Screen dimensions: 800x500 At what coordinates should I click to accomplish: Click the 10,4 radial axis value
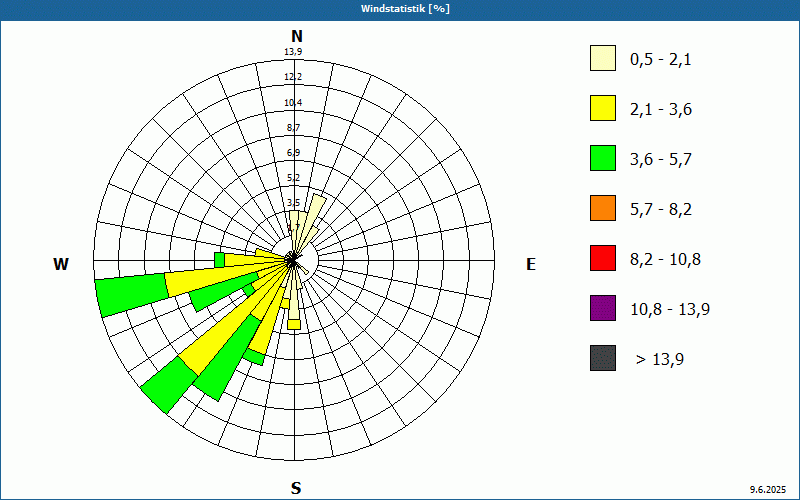coord(293,103)
